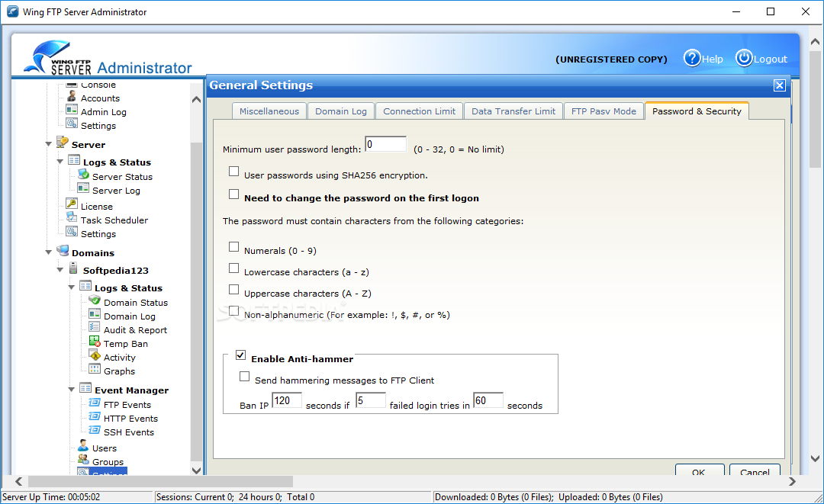Image resolution: width=824 pixels, height=504 pixels.
Task: Click the Softpedia123 domain server icon
Action: tap(73, 268)
